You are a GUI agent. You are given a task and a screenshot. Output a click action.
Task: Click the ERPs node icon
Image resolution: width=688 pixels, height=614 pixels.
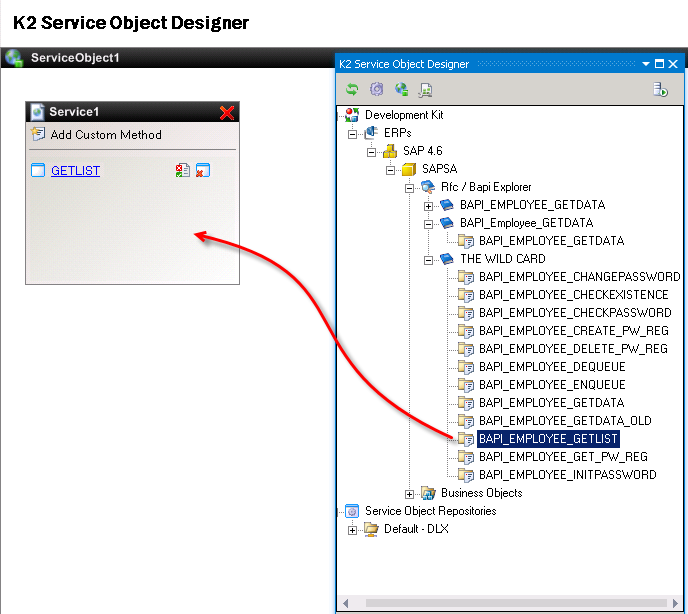[371, 133]
